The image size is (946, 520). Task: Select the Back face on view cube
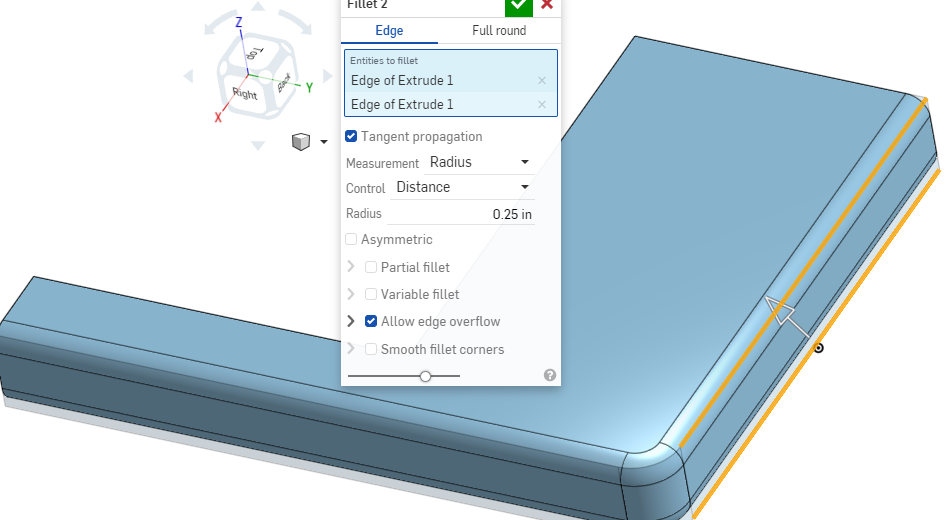(x=284, y=83)
